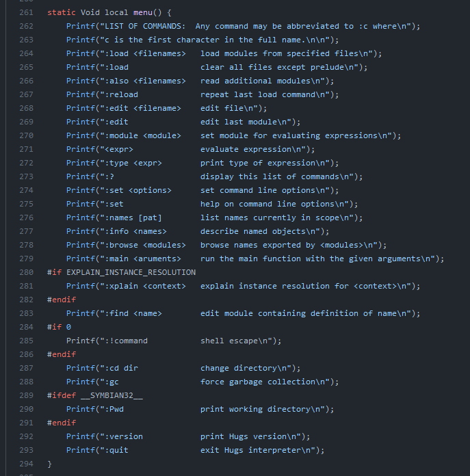Screen dimensions: 470x476
Task: Click ':browse <modules>' string text
Action: pos(145,245)
